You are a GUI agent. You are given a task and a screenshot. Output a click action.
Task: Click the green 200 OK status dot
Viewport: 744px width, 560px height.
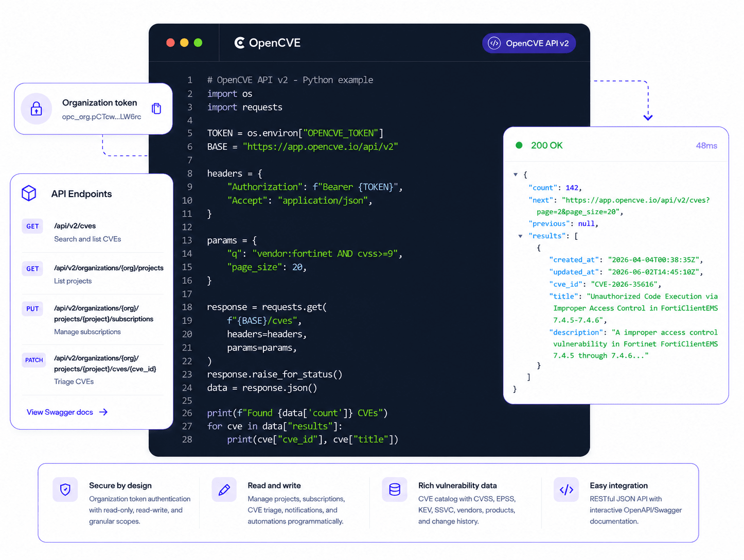(519, 145)
